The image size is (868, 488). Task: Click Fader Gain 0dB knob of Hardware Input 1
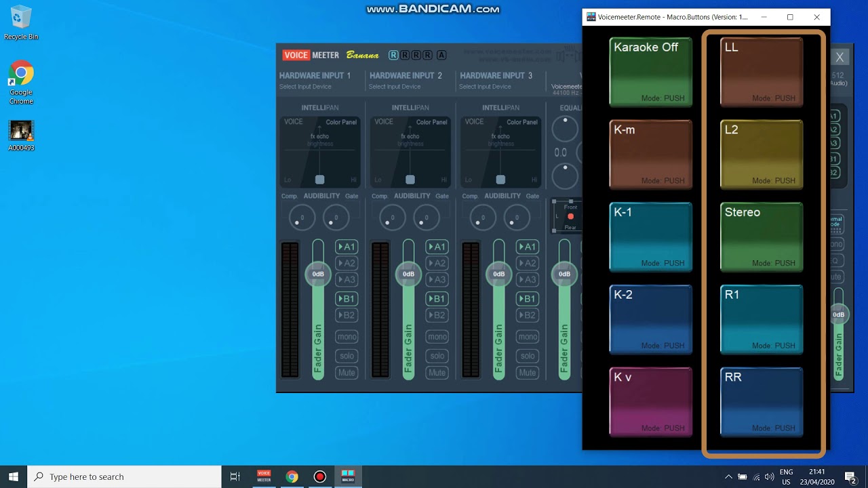click(x=318, y=274)
